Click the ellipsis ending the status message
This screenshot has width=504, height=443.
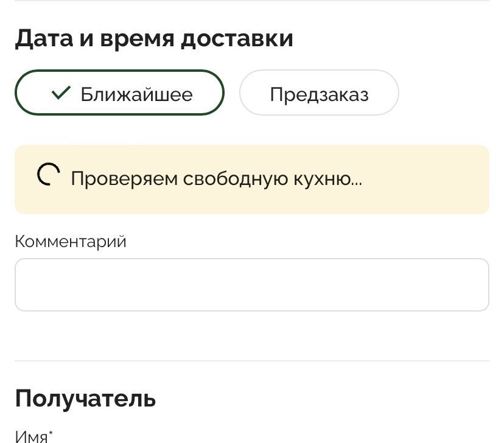pyautogui.click(x=357, y=184)
